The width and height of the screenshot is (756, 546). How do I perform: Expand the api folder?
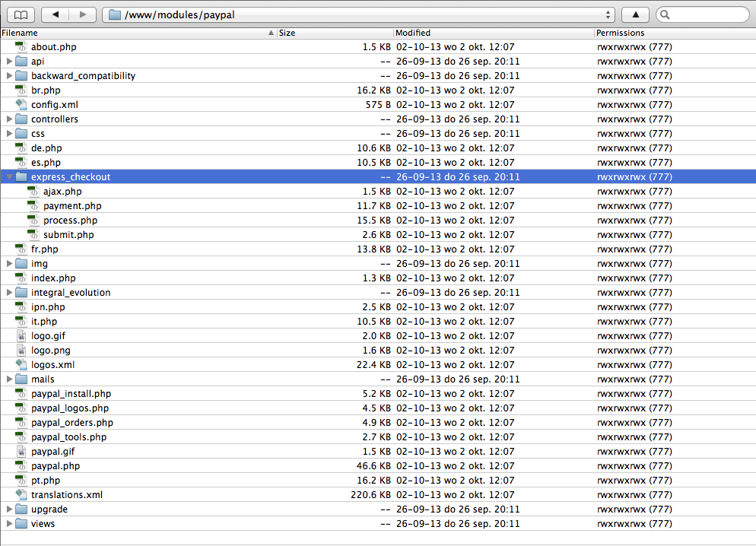click(x=9, y=61)
